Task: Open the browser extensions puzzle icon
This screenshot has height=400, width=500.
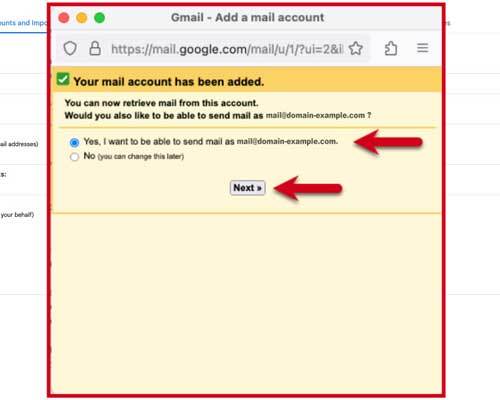Action: pyautogui.click(x=391, y=48)
